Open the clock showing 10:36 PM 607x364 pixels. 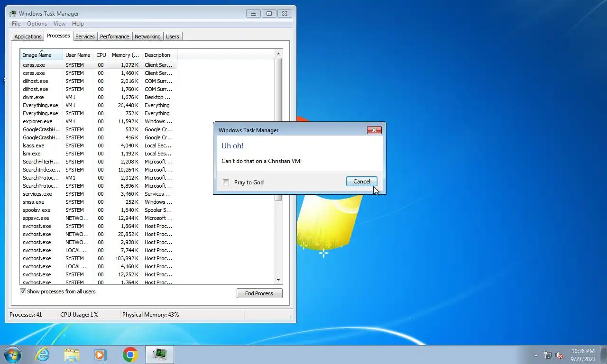(x=583, y=355)
